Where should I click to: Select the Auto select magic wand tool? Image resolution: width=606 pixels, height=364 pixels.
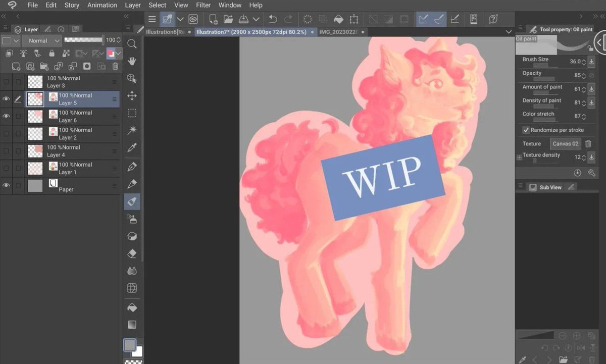point(132,130)
